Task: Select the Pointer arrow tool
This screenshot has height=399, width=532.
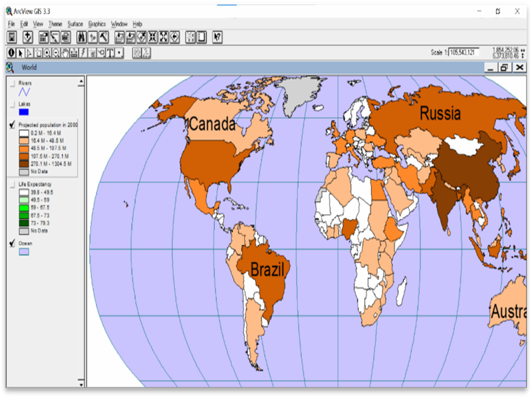Action: tap(21, 53)
